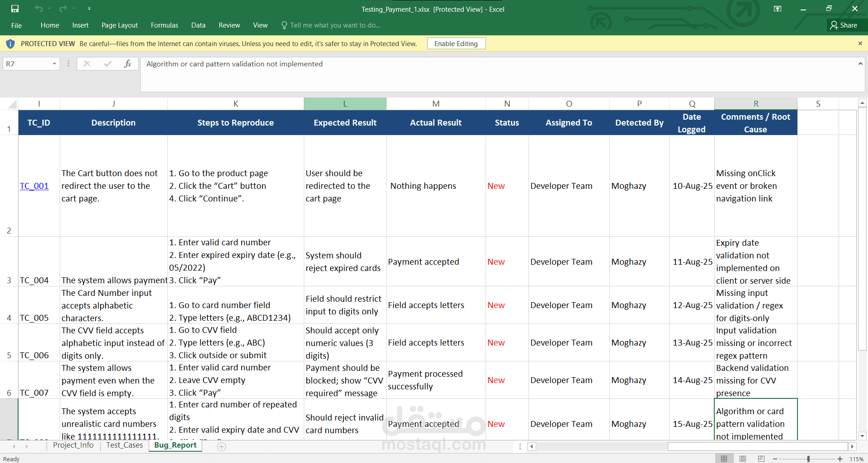Select the 'Nothing happens' cell
This screenshot has width=868, height=463.
coord(436,186)
